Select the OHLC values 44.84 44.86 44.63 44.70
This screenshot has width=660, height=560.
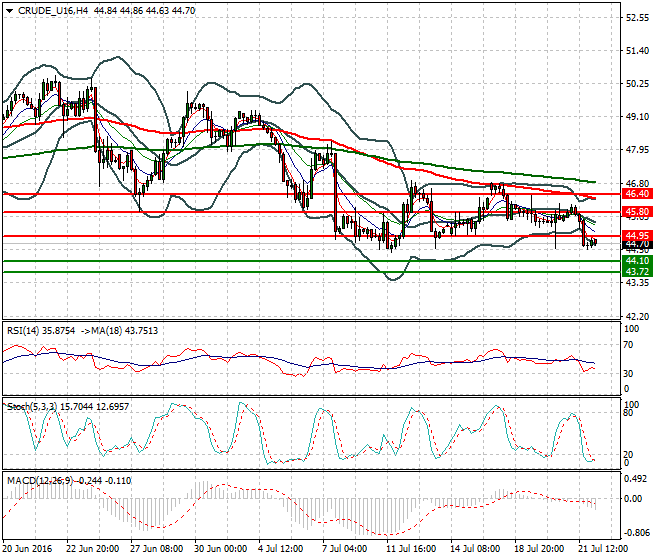pos(144,11)
